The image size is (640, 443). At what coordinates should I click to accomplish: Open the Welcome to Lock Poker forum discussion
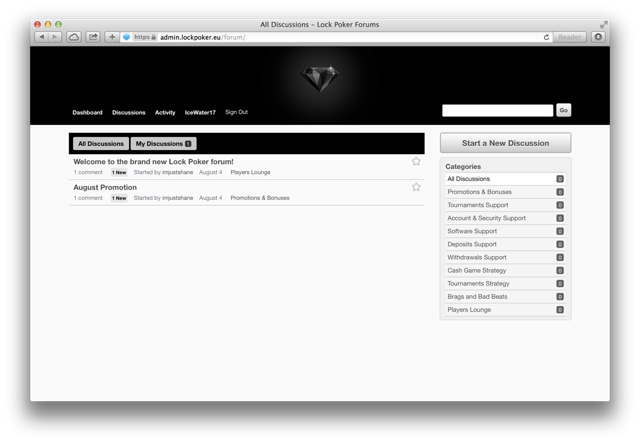click(153, 162)
